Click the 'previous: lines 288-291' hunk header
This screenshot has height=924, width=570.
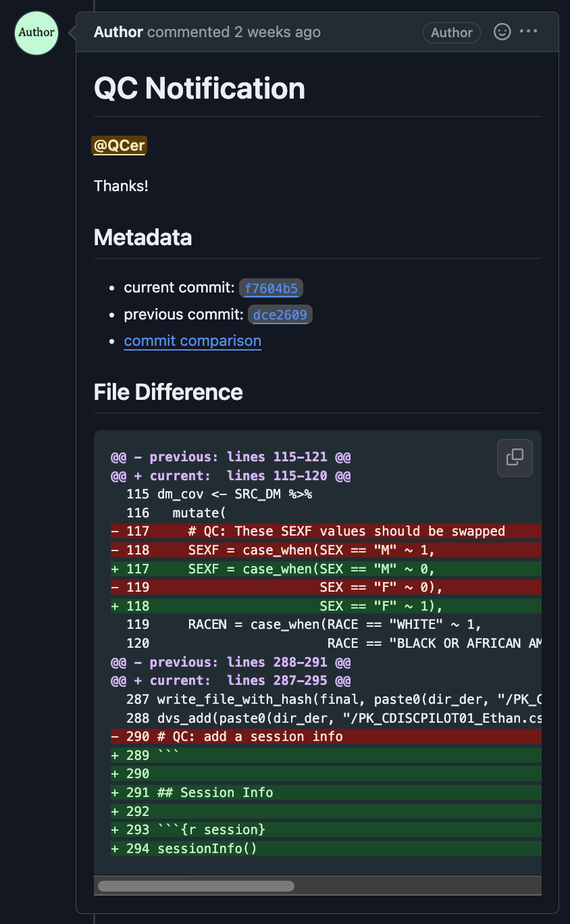coord(230,662)
